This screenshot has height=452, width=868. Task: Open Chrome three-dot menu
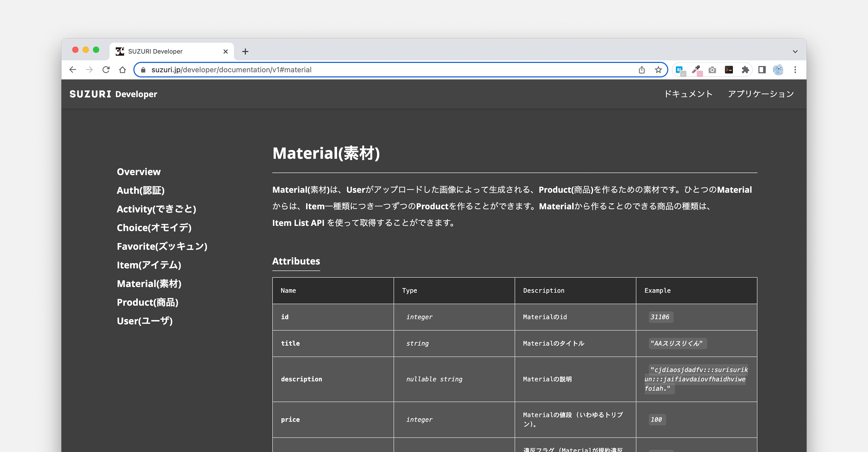tap(795, 70)
